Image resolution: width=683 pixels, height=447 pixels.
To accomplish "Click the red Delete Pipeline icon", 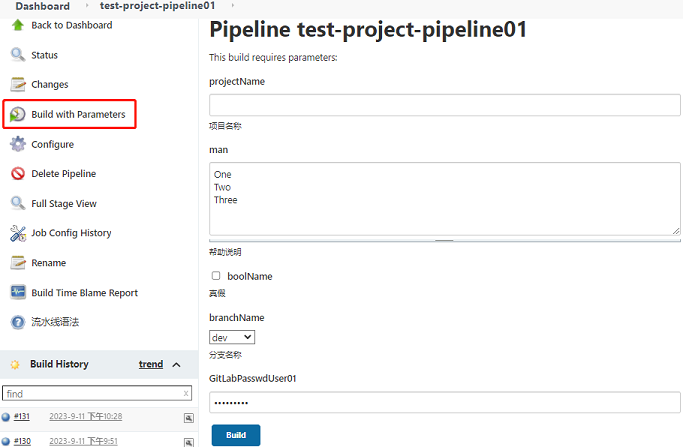I will click(17, 174).
